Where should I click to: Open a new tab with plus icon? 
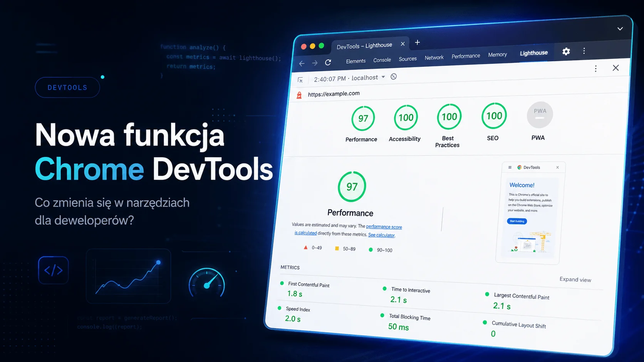coord(417,42)
